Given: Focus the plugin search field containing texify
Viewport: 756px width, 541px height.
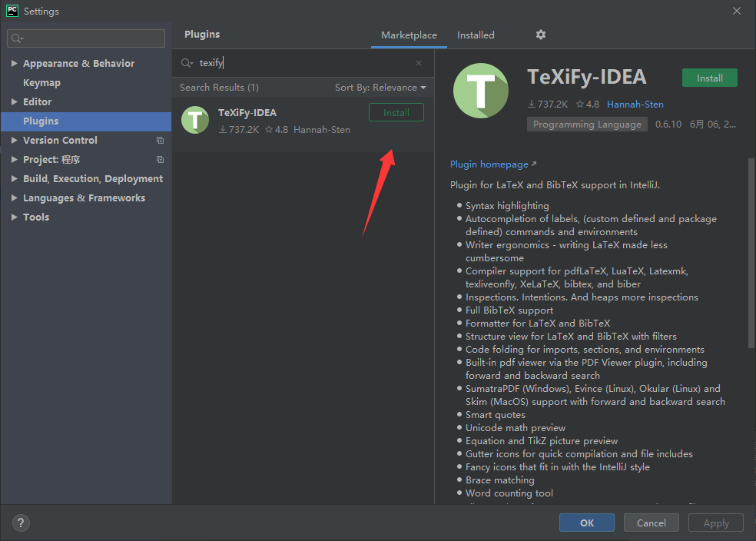Looking at the screenshot, I should [x=303, y=63].
